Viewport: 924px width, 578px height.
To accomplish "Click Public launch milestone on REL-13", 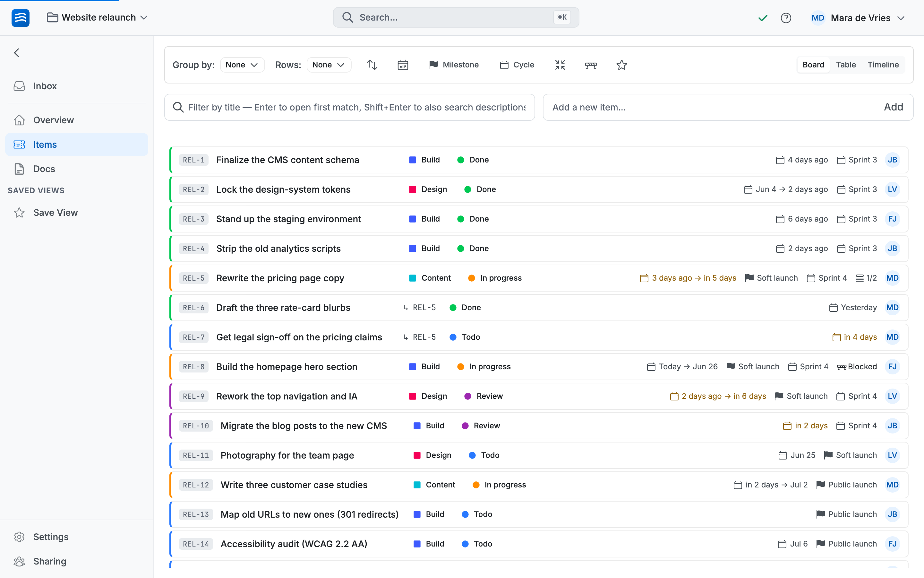I will 846,514.
